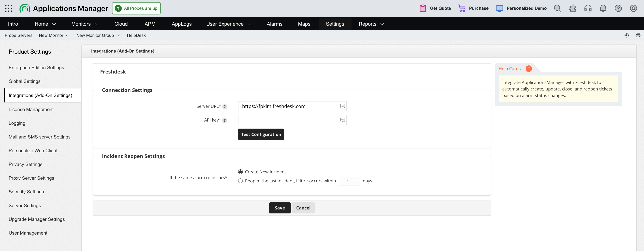
Task: Switch to the AppLogs tab
Action: pyautogui.click(x=182, y=24)
